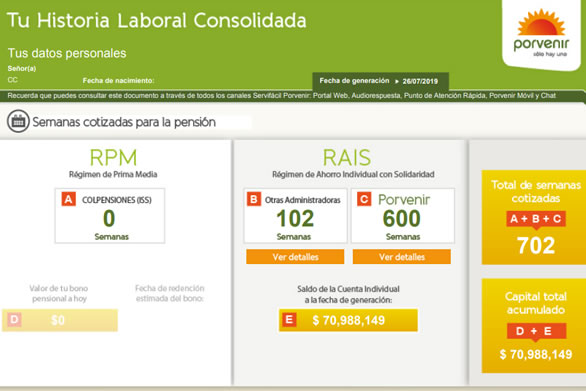The image size is (586, 391).
Task: Click the red C badge next to Porvenir
Action: click(364, 199)
